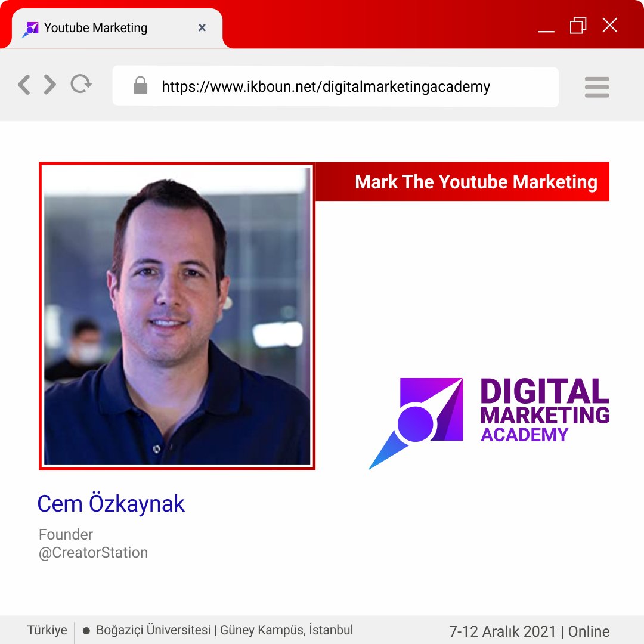Click the Cem Özkaynak name link
The width and height of the screenshot is (644, 644).
[111, 504]
